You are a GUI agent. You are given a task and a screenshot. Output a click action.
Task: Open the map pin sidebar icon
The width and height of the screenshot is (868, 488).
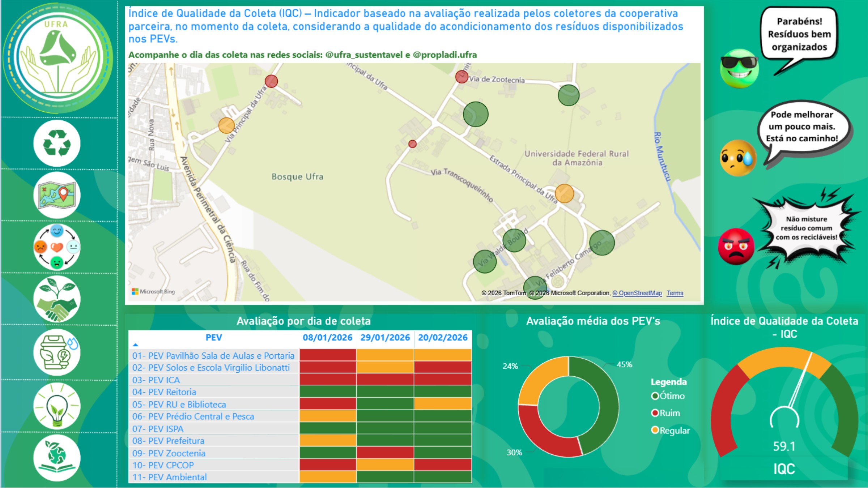57,195
